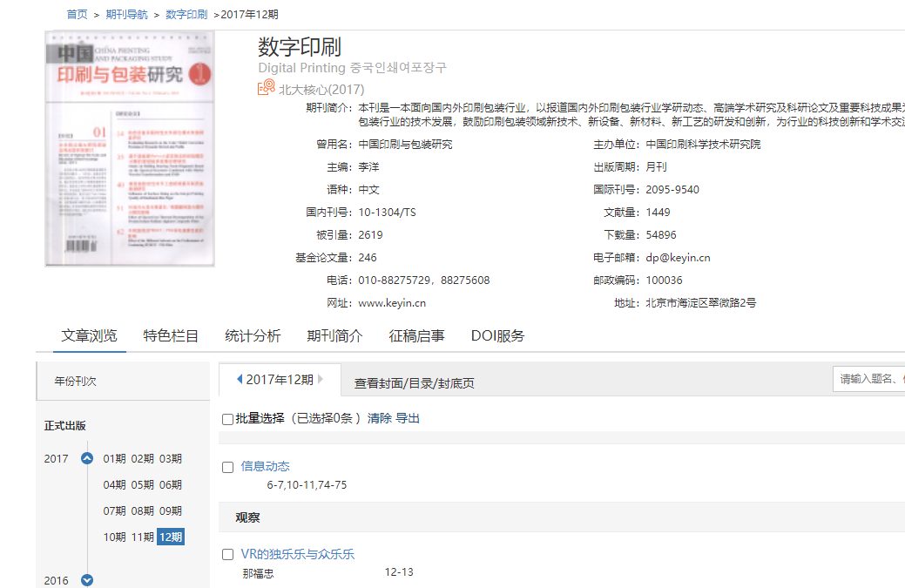This screenshot has height=588, width=905.
Task: Click the 北大核心 badge icon
Action: point(266,88)
